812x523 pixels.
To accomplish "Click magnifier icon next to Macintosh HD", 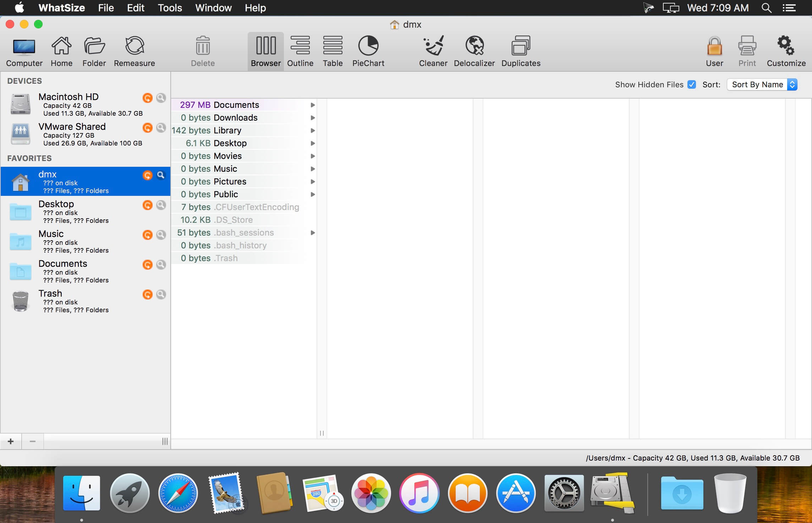I will (161, 98).
